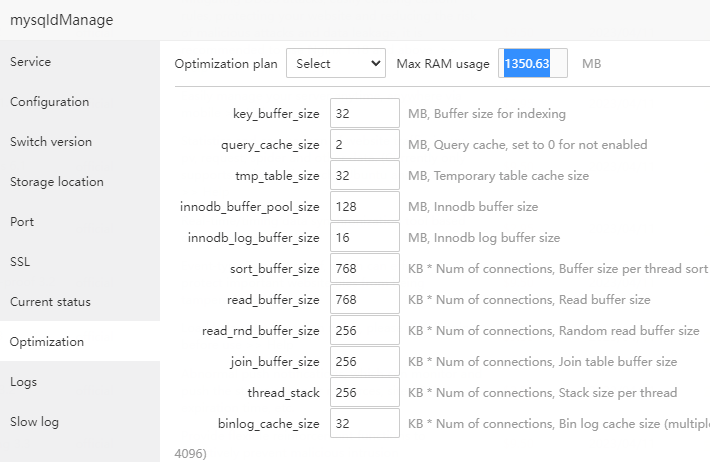Focus the thread_stack value field

click(x=364, y=392)
